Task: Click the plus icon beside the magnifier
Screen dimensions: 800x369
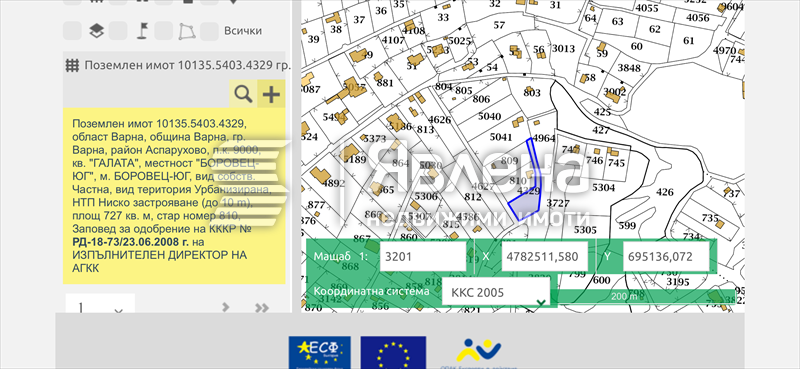Action: [271, 94]
